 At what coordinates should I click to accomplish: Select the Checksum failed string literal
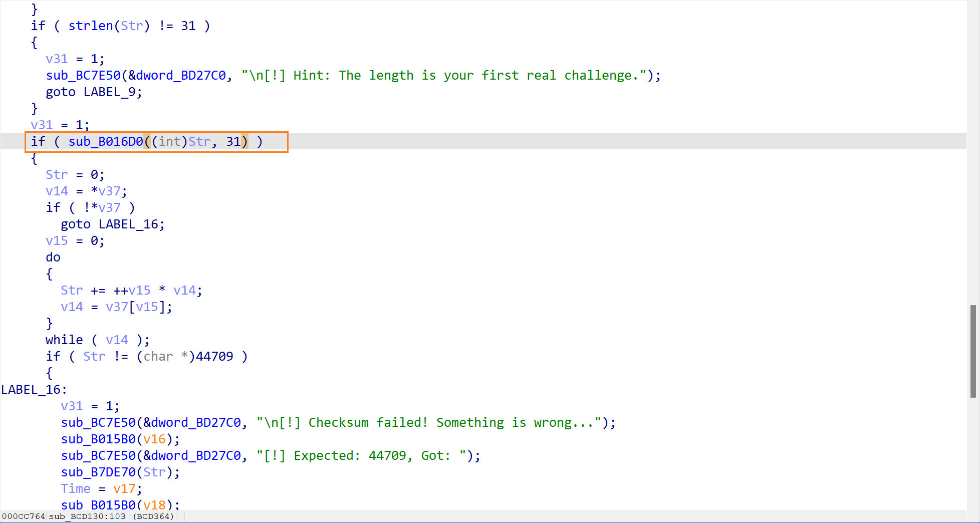tap(429, 423)
